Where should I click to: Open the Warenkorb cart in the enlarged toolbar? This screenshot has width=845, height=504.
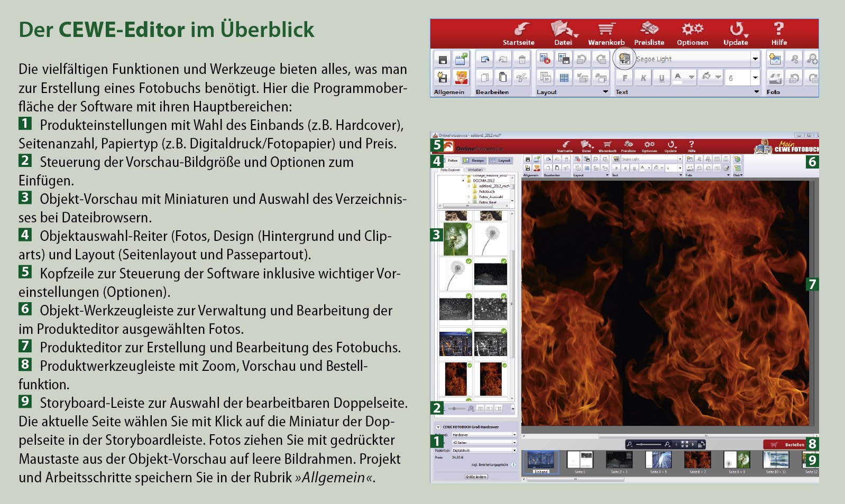(x=606, y=29)
